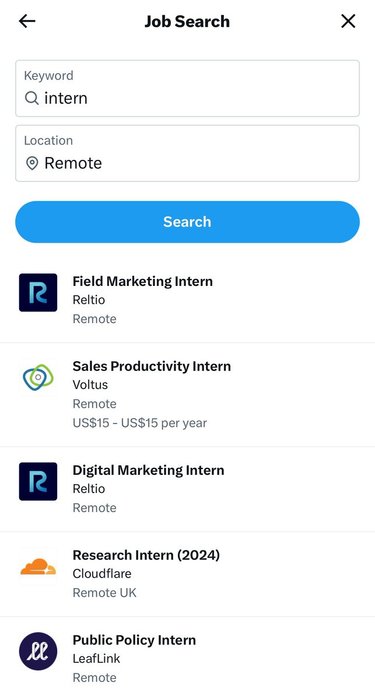Select Research Intern (2024) job
The height and width of the screenshot is (700, 375).
point(188,574)
